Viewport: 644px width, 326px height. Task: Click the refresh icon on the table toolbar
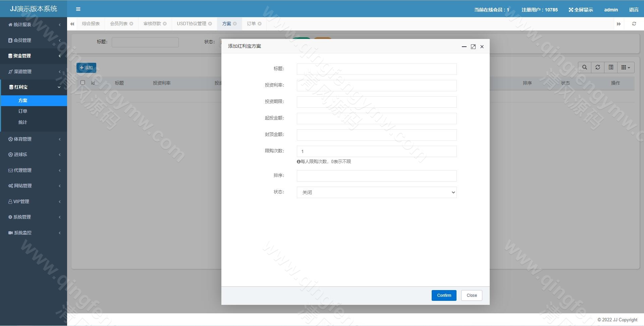click(598, 67)
